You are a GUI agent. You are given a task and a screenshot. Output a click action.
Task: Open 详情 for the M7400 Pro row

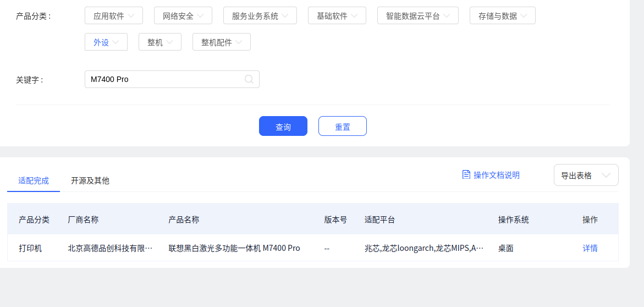(590, 248)
